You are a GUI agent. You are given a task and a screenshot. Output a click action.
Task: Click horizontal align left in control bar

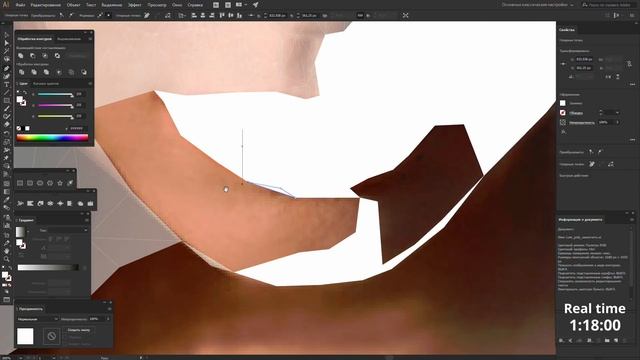[194, 16]
